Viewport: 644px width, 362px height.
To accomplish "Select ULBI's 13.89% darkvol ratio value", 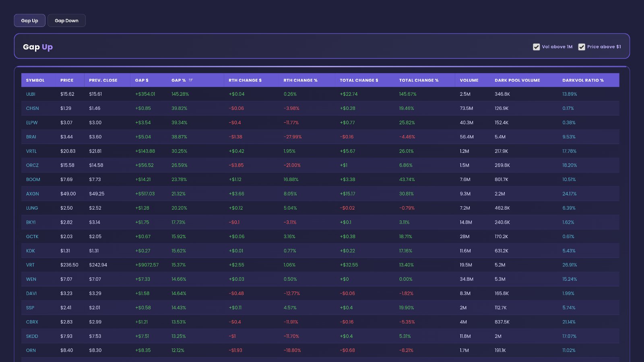I will pyautogui.click(x=570, y=94).
